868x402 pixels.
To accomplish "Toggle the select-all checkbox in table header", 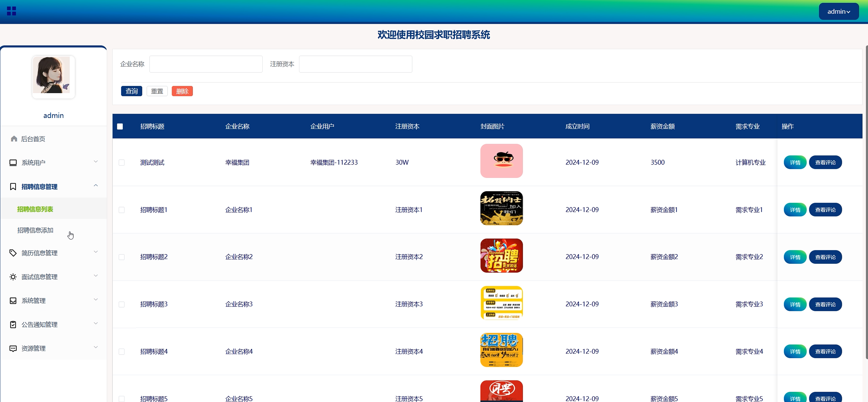I will coord(120,126).
